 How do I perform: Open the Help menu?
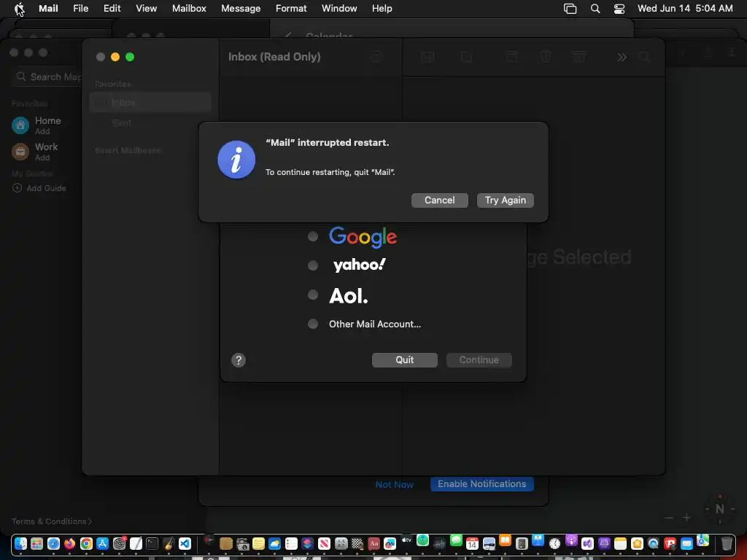(382, 8)
